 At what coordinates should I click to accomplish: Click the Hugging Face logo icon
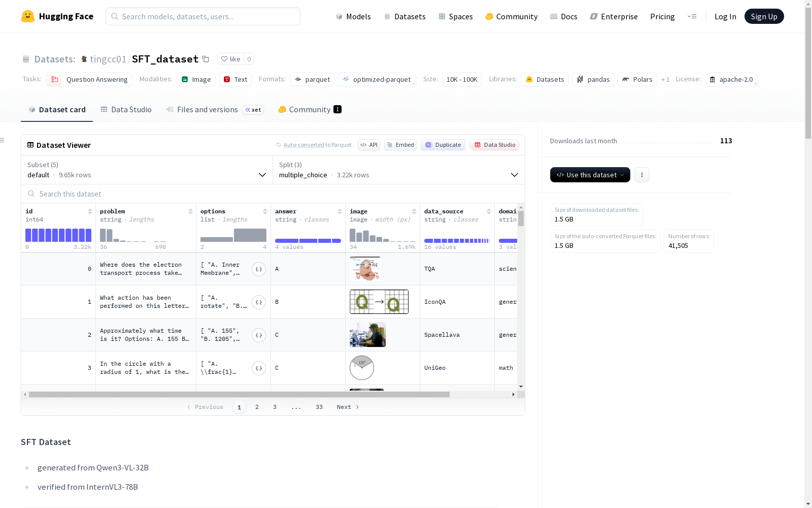(28, 16)
